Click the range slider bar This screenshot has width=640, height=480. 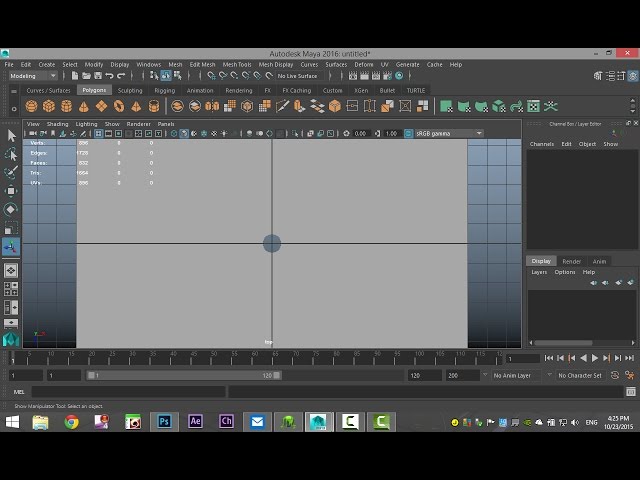click(184, 375)
